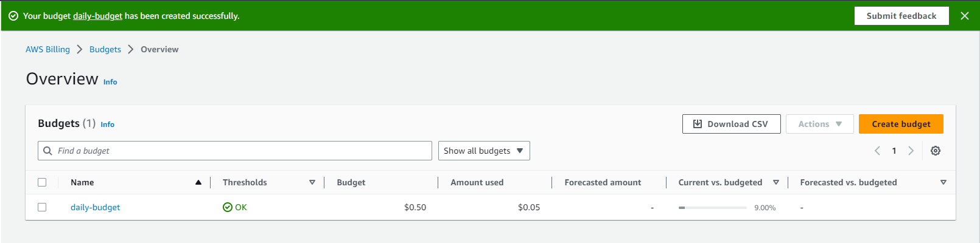Select the daily-budget row checkbox

(x=42, y=207)
